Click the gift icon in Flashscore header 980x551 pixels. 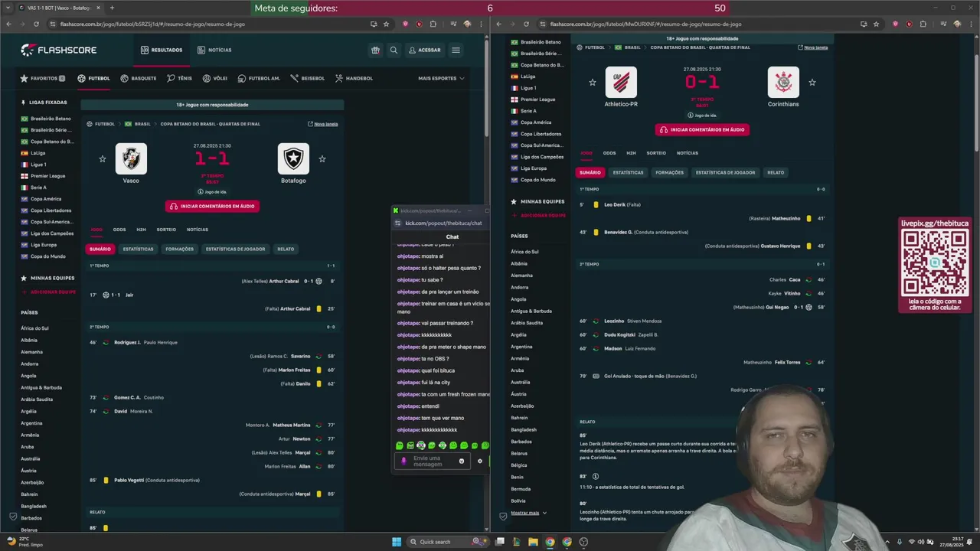pos(375,51)
